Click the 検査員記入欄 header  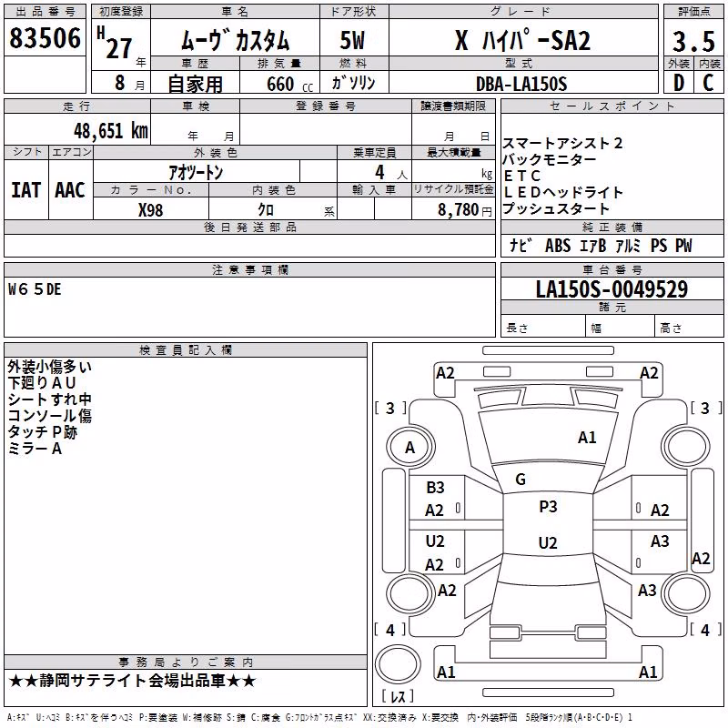click(x=186, y=350)
